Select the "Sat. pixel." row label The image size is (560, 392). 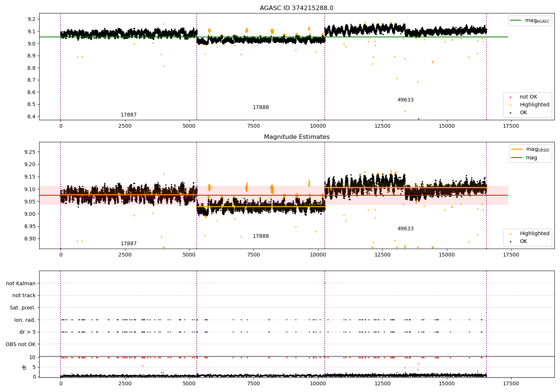tap(23, 308)
